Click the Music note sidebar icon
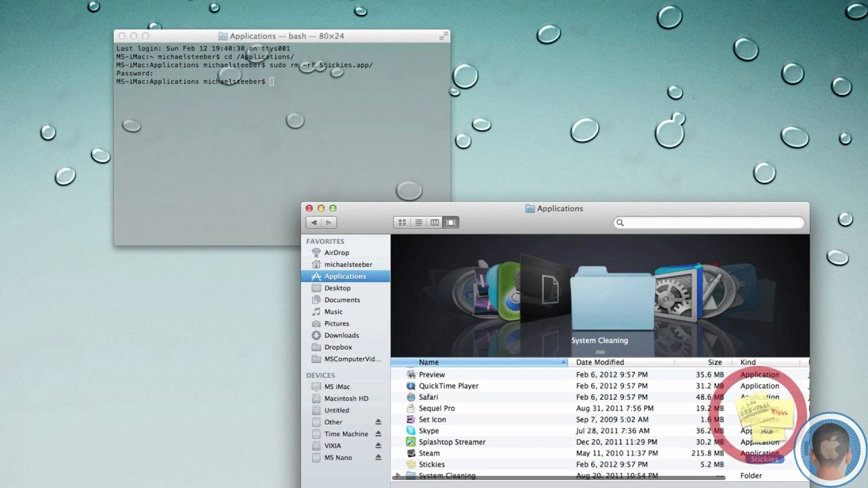 point(316,312)
